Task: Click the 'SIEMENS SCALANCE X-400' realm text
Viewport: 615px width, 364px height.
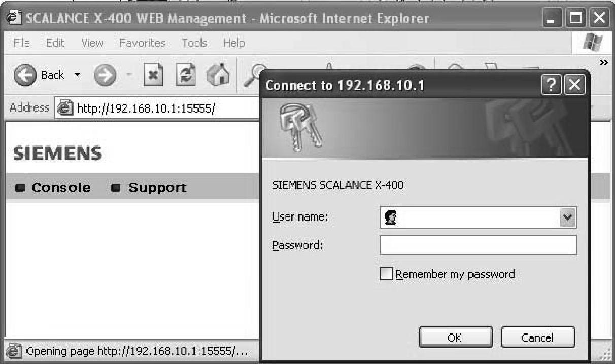Action: pos(338,185)
